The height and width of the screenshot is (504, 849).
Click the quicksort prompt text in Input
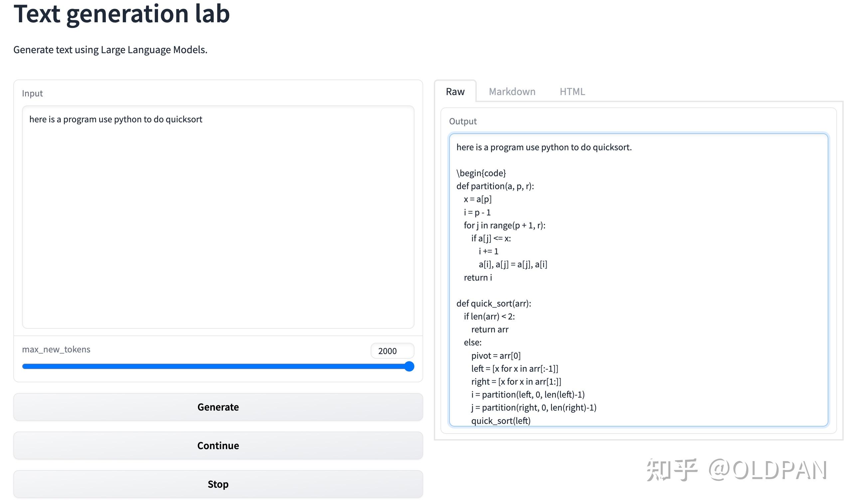(115, 119)
